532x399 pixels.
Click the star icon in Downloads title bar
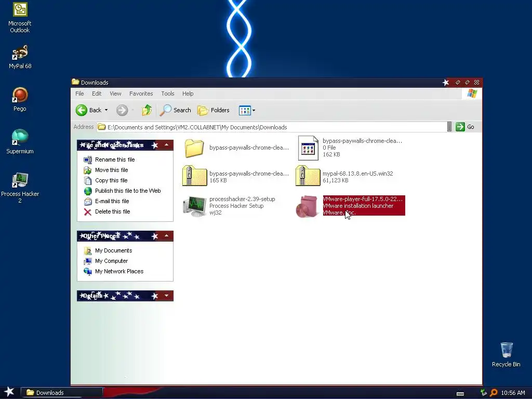(x=445, y=83)
